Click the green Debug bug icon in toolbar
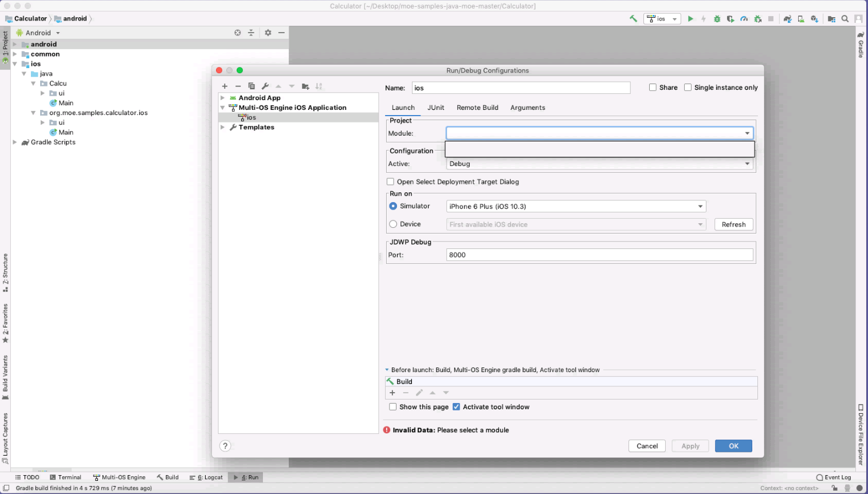This screenshot has height=494, width=868. pos(717,19)
